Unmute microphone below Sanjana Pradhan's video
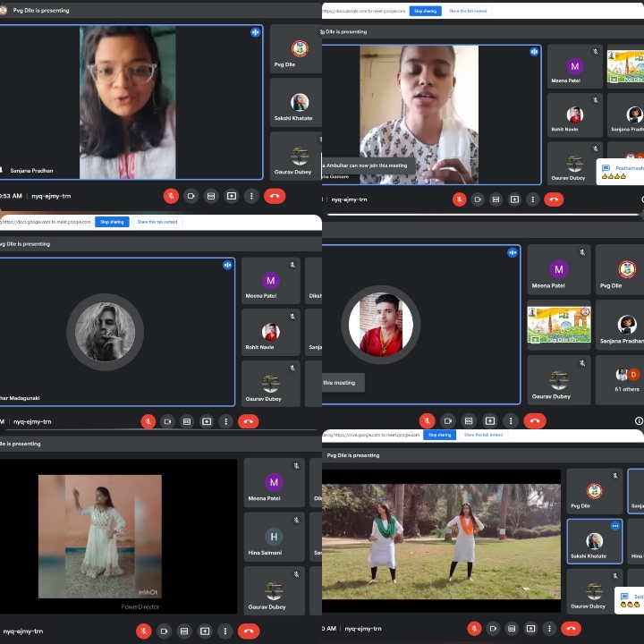Screen dimensions: 644x644 pos(171,196)
